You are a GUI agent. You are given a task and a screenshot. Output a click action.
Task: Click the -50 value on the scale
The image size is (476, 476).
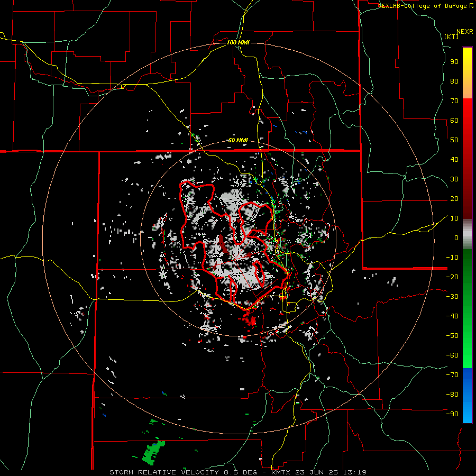click(x=452, y=336)
